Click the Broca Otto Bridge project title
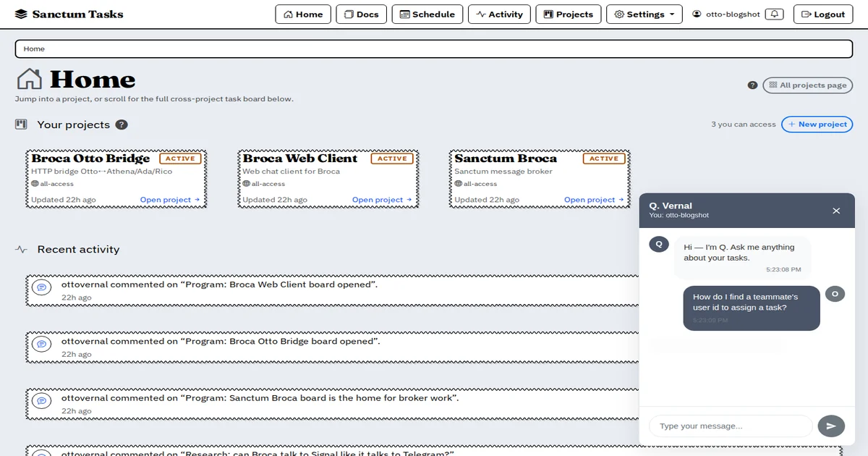The height and width of the screenshot is (456, 868). (x=90, y=159)
